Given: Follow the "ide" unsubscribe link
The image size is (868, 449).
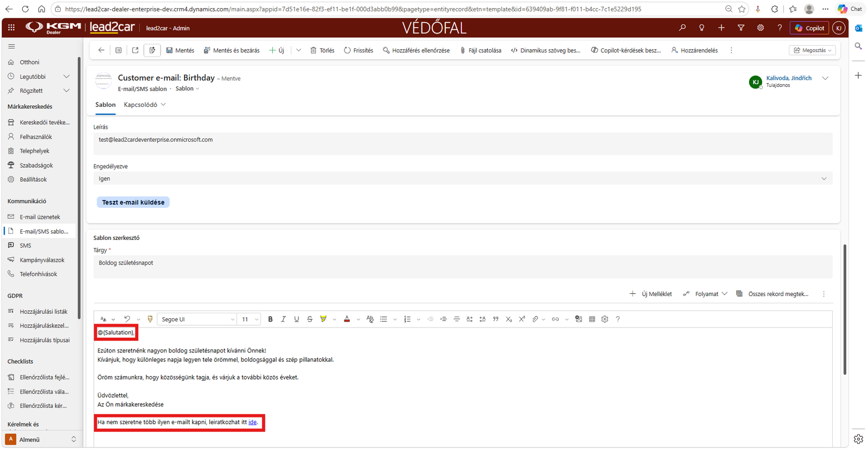Looking at the screenshot, I should point(252,422).
